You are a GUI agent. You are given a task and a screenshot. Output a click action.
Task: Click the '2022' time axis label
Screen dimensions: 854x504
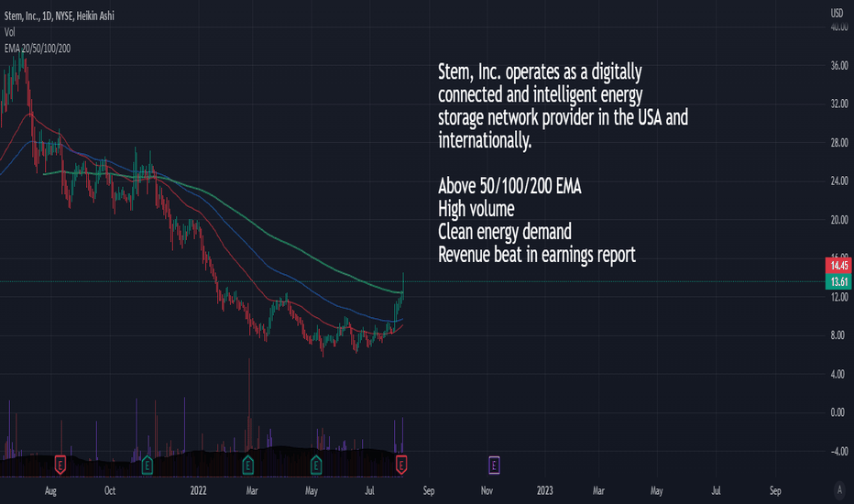click(x=198, y=490)
